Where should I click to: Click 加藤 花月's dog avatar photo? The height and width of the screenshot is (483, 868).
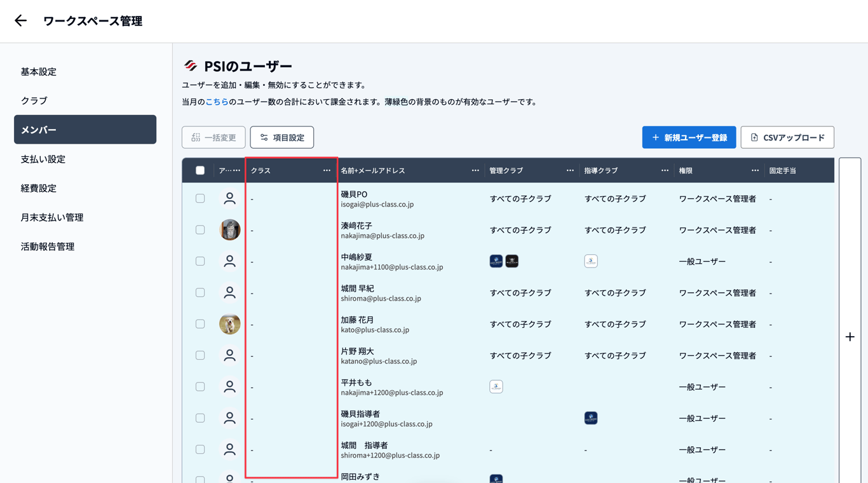pos(229,324)
